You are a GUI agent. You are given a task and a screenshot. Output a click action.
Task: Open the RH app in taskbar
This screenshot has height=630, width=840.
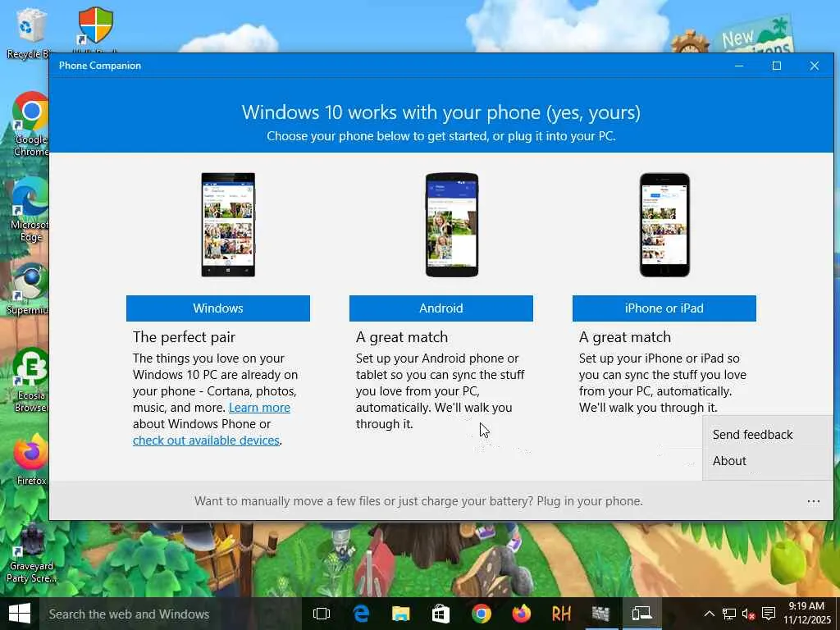pyautogui.click(x=561, y=614)
